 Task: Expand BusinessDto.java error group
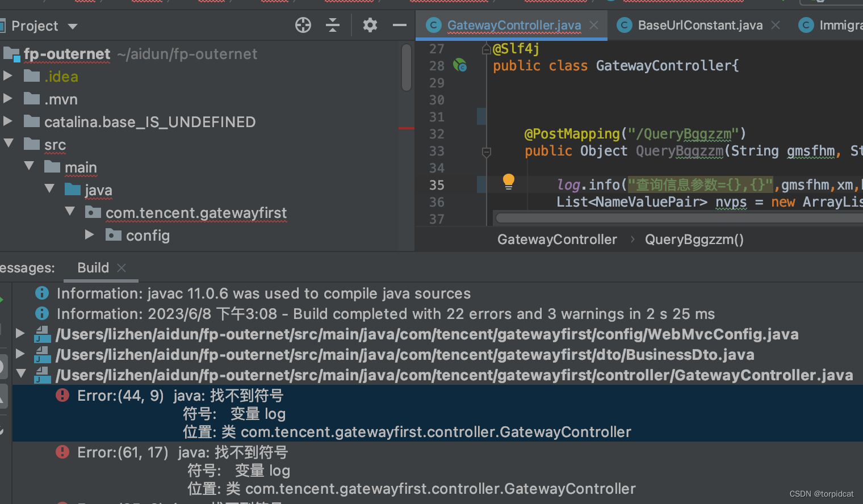pyautogui.click(x=20, y=354)
